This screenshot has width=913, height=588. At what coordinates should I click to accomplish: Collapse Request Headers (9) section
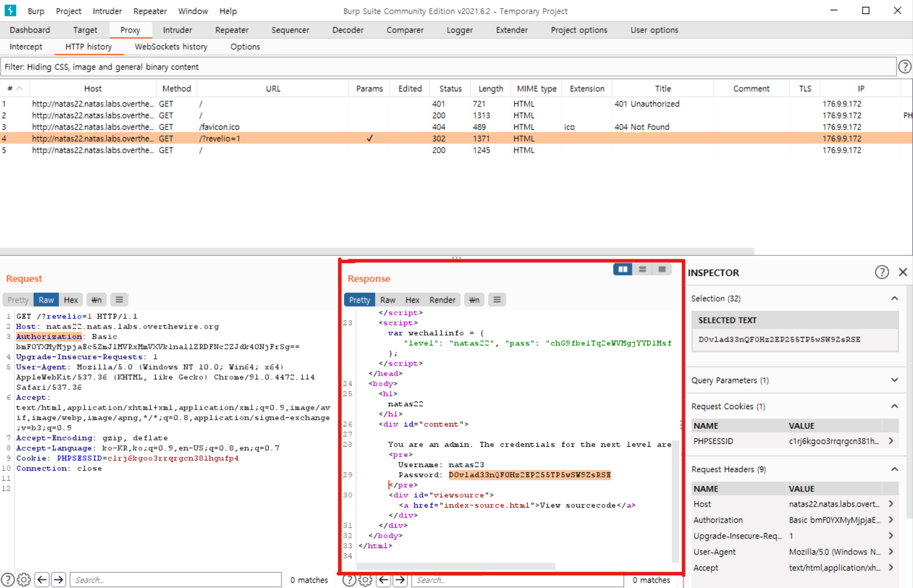click(x=894, y=469)
